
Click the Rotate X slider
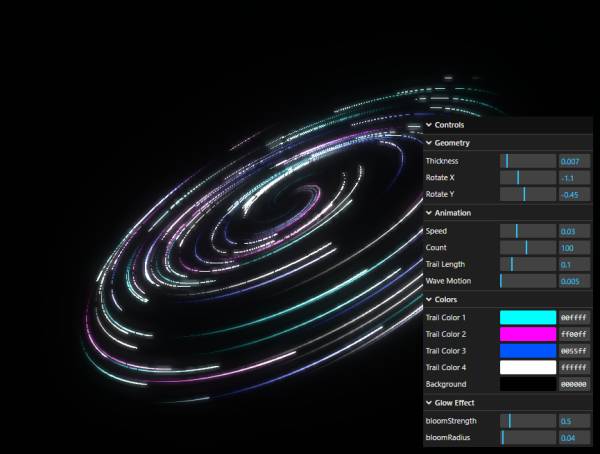click(527, 178)
